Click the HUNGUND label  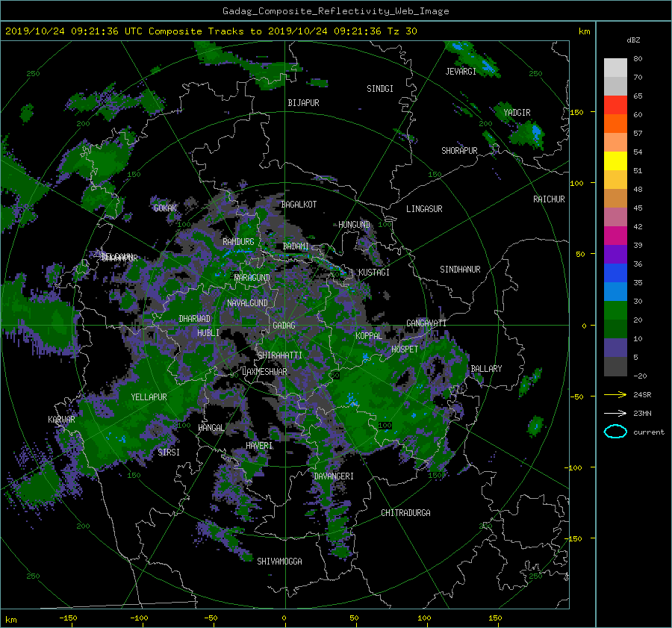pyautogui.click(x=354, y=225)
